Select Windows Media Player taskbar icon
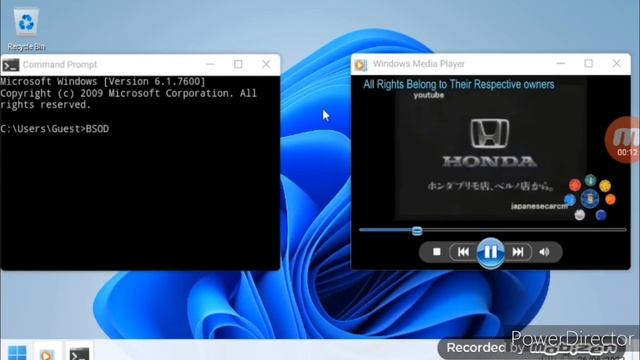 (47, 353)
